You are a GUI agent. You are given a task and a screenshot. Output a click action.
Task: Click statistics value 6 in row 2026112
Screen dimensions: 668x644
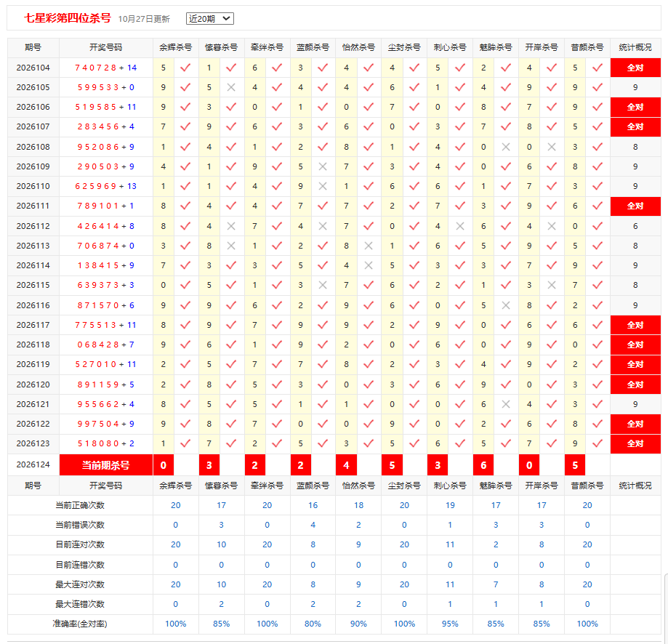635,226
